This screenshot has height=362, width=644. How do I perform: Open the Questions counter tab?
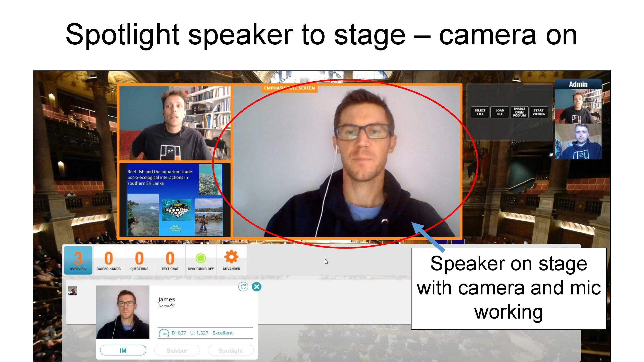tap(139, 260)
